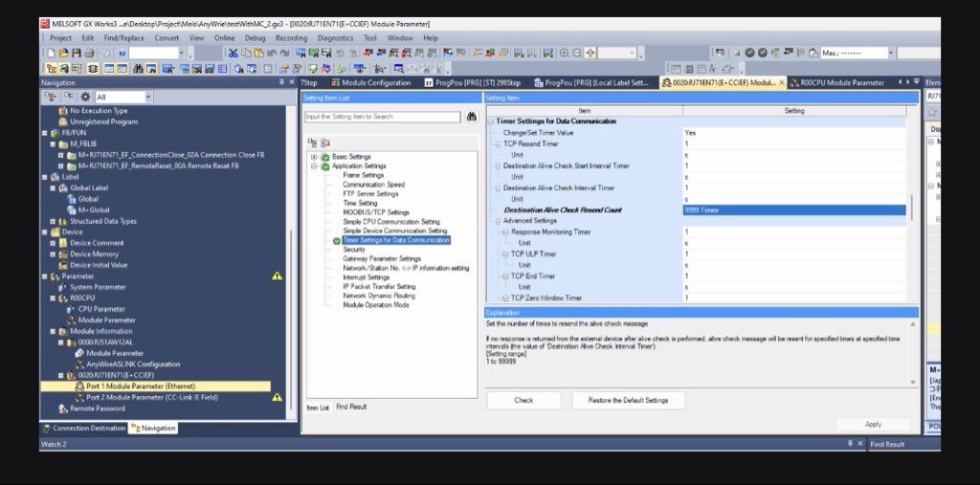Screen dimensions: 980x485
Task: Collapse Application Settings tree node
Action: [x=314, y=166]
